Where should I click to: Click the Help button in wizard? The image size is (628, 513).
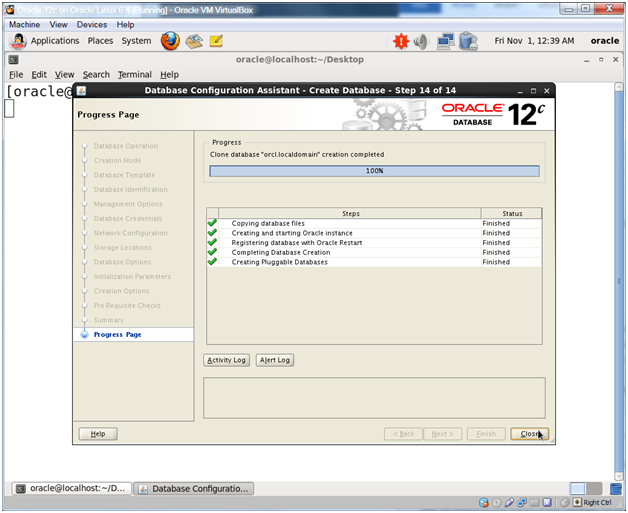pyautogui.click(x=98, y=434)
